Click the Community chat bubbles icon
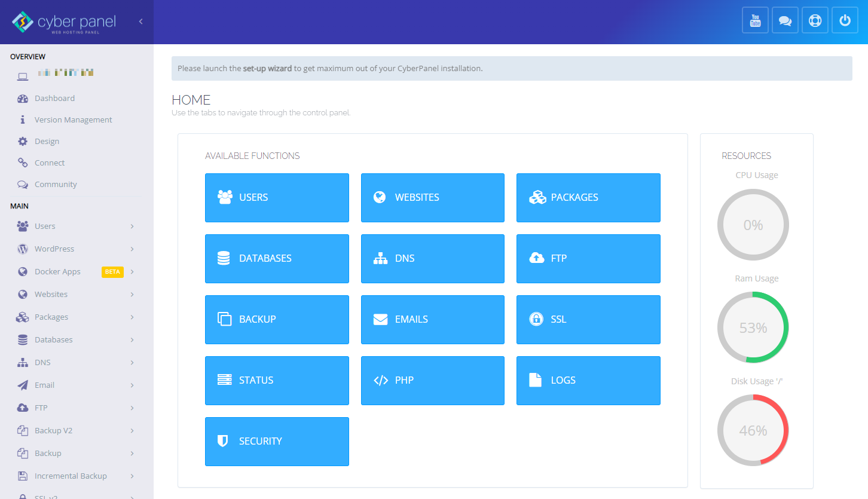 (x=23, y=185)
